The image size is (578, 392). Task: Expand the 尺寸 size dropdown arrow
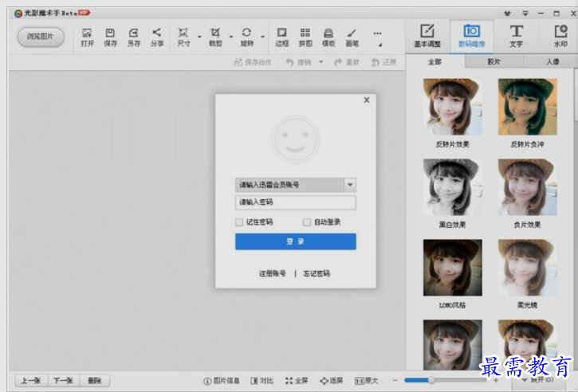[199, 37]
